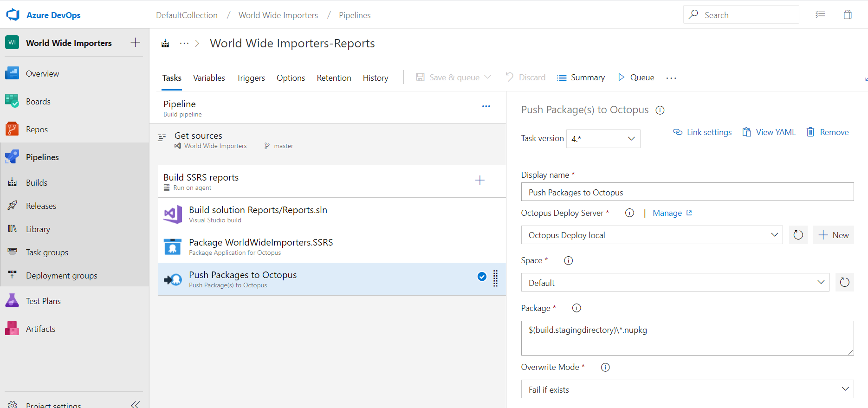Open the Octopus Deploy local server dropdown
Screen dimensions: 868x408
point(652,235)
